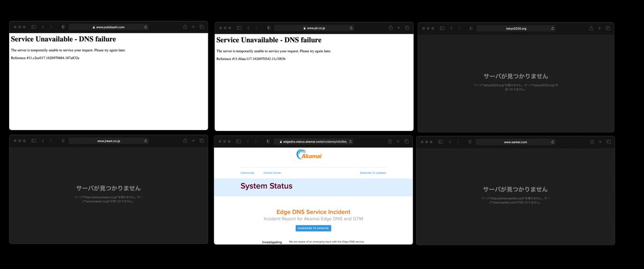Viewport: 644px width, 269px height.
Task: Show tab overview in yodobashi.com window
Action: pos(202,27)
